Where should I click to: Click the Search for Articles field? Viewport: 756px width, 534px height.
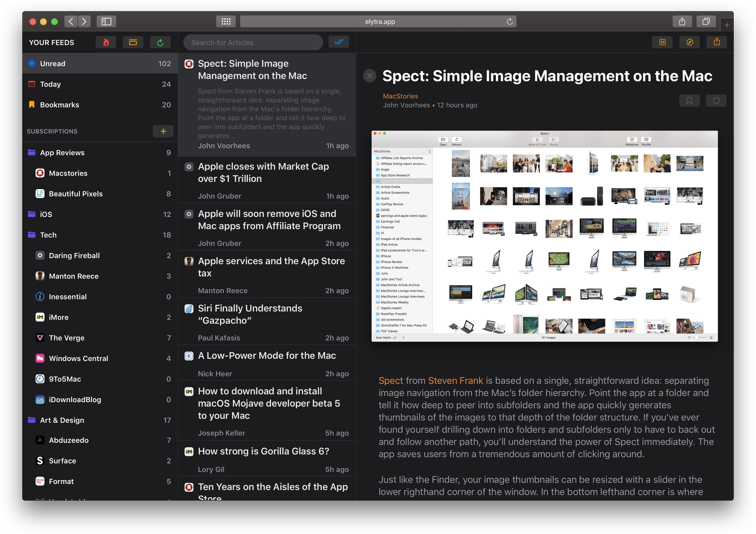pyautogui.click(x=253, y=43)
